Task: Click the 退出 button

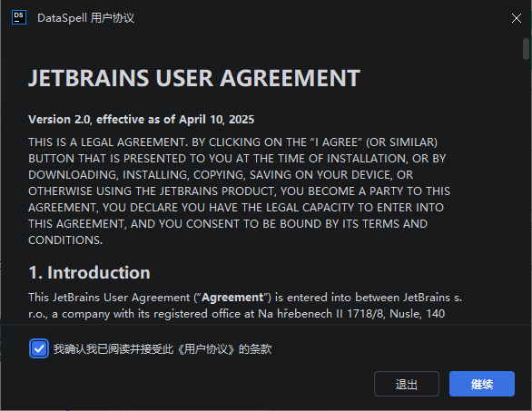Action: click(x=407, y=384)
